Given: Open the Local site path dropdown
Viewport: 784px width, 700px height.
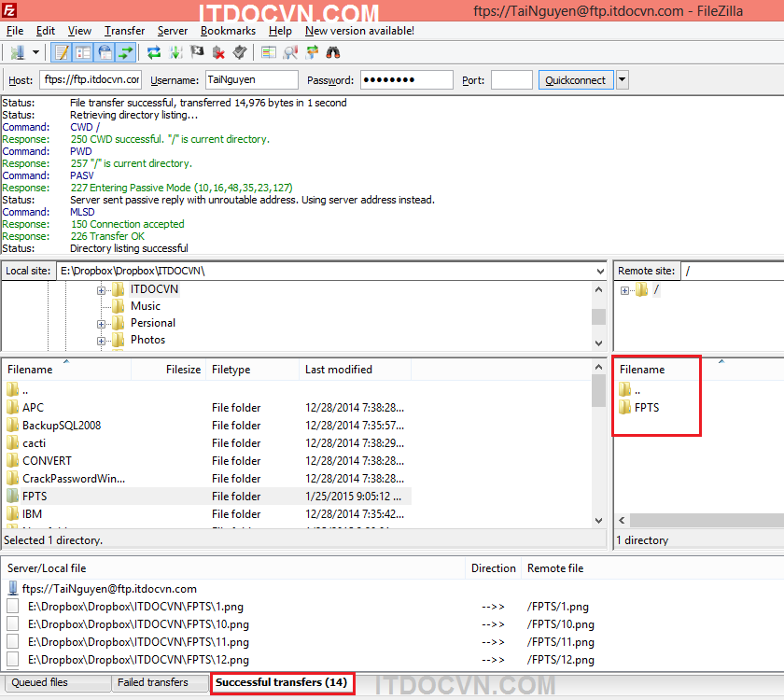Looking at the screenshot, I should click(x=598, y=271).
